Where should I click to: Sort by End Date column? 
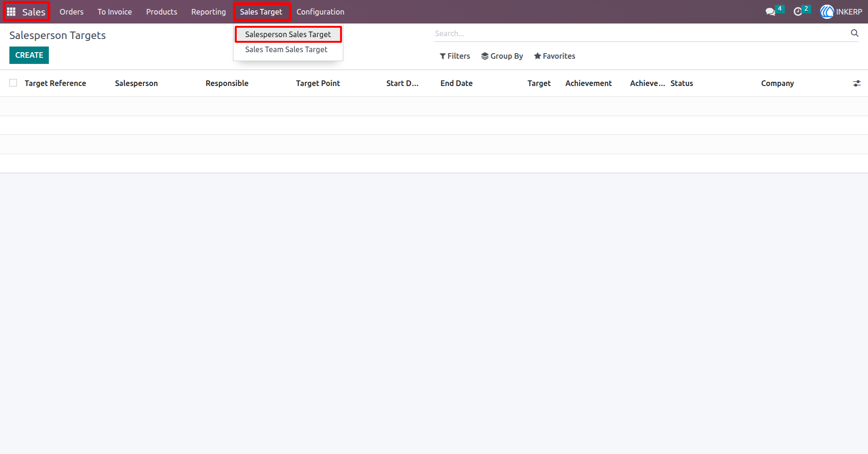[x=457, y=83]
